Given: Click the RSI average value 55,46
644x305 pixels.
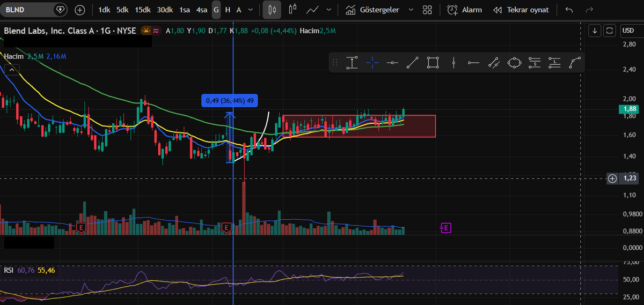Looking at the screenshot, I should (46, 270).
